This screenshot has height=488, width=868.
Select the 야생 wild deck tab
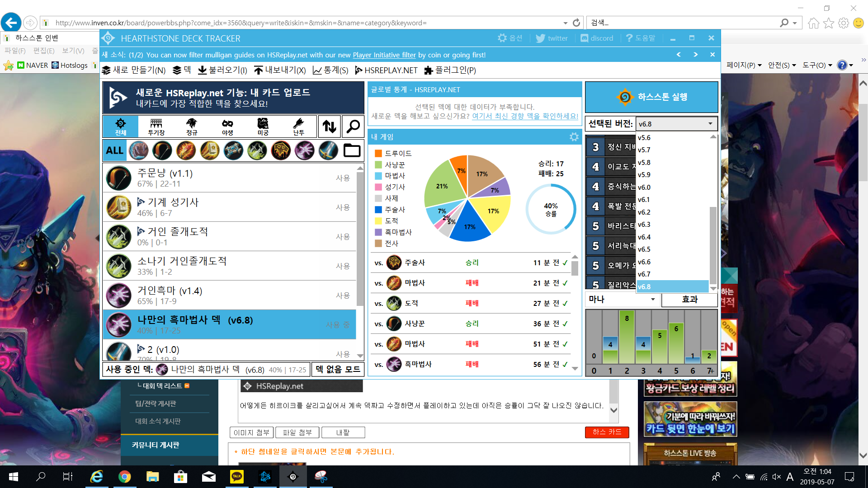click(227, 126)
